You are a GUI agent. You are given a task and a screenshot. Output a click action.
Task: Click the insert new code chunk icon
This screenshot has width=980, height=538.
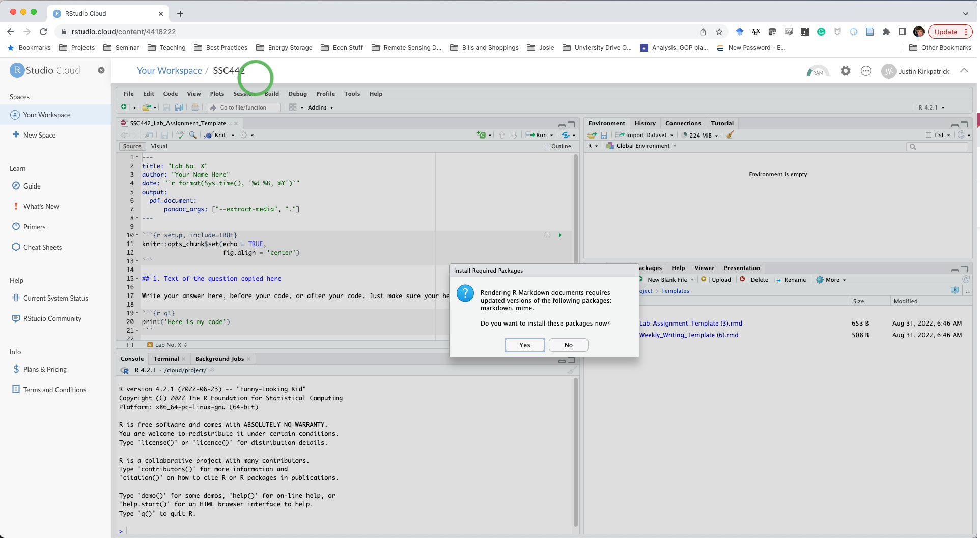481,135
